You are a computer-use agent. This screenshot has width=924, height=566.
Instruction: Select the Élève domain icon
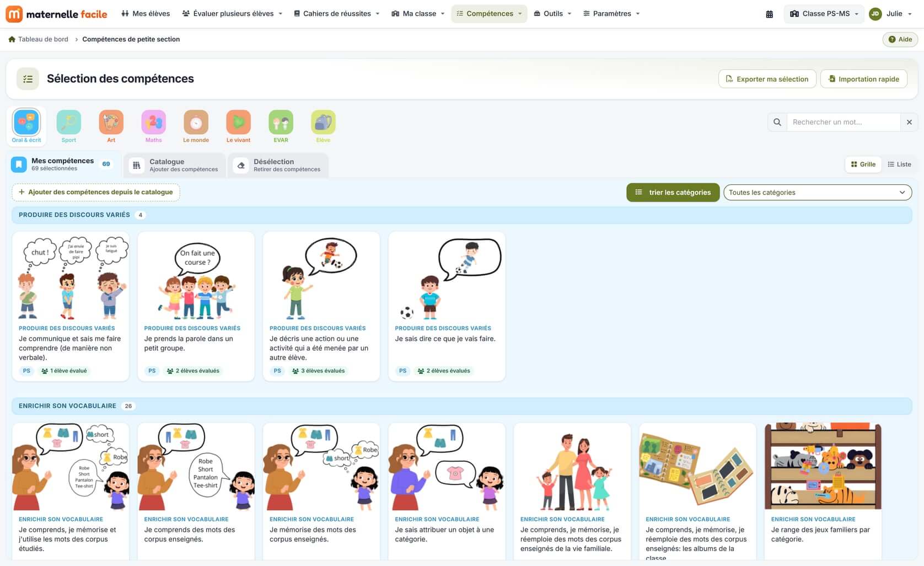[324, 122]
